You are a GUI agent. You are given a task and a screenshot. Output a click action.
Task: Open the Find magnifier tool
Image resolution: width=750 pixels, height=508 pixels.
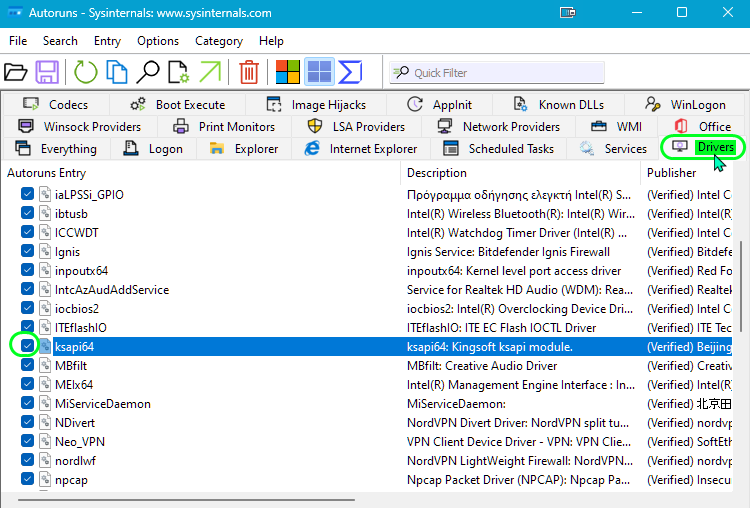pyautogui.click(x=148, y=73)
